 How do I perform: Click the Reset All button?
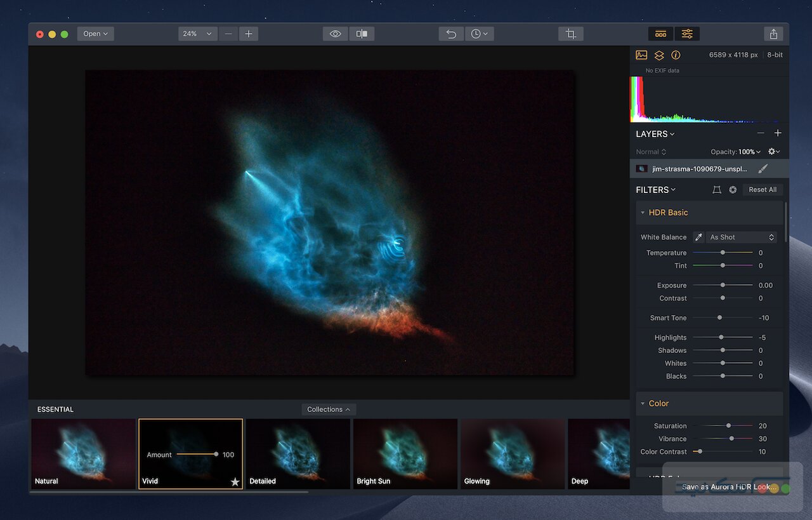tap(763, 189)
